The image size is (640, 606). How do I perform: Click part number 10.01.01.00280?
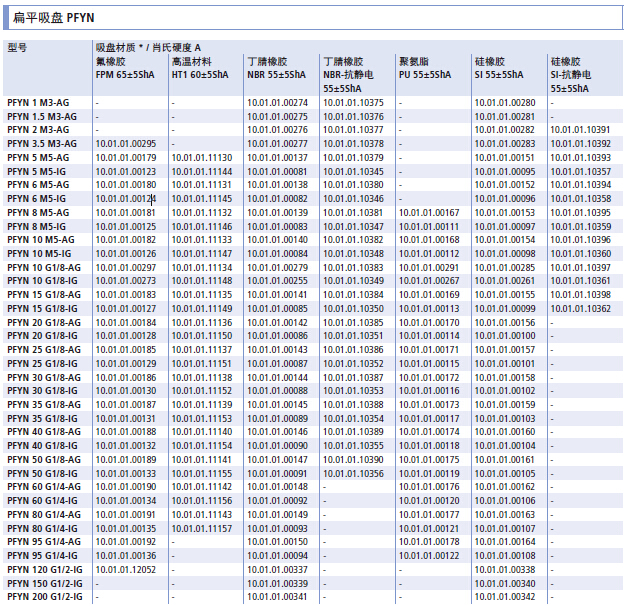tap(505, 103)
